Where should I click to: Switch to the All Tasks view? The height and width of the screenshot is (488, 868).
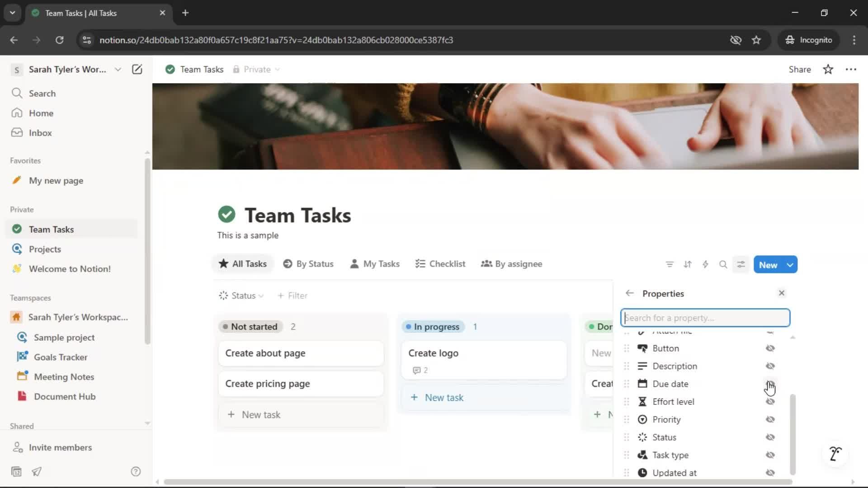[x=243, y=264]
